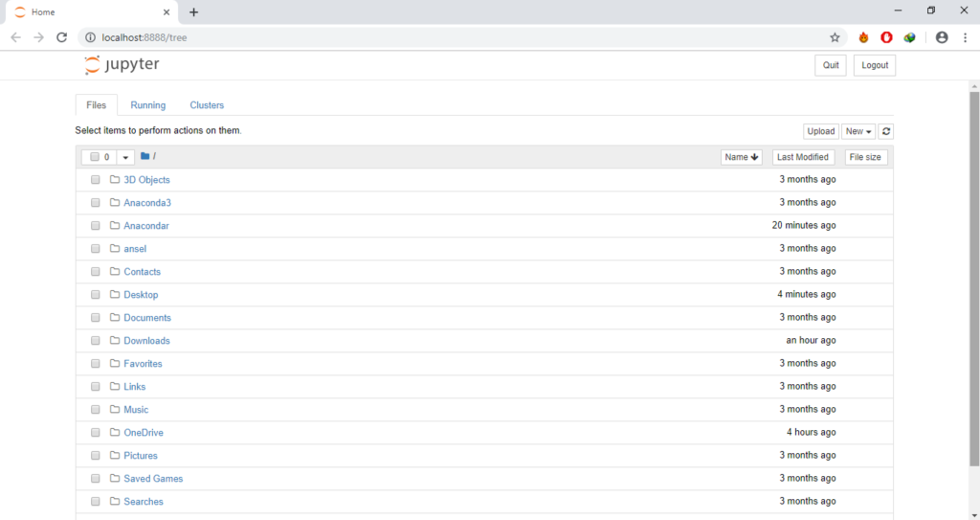Click the Saved Games folder icon
980x520 pixels.
point(115,478)
